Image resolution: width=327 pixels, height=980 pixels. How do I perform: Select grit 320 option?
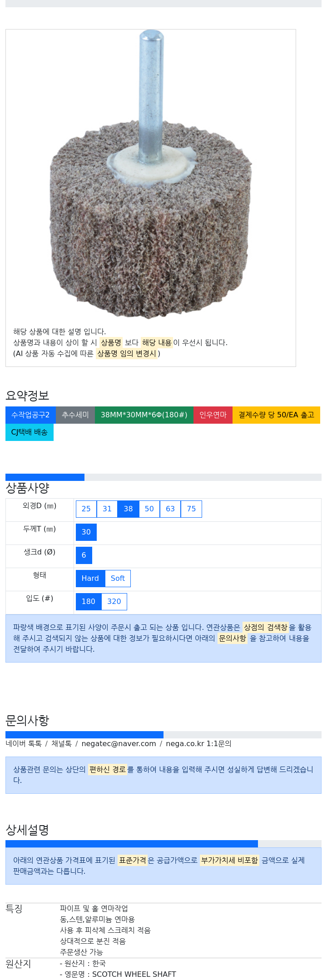[x=114, y=602]
